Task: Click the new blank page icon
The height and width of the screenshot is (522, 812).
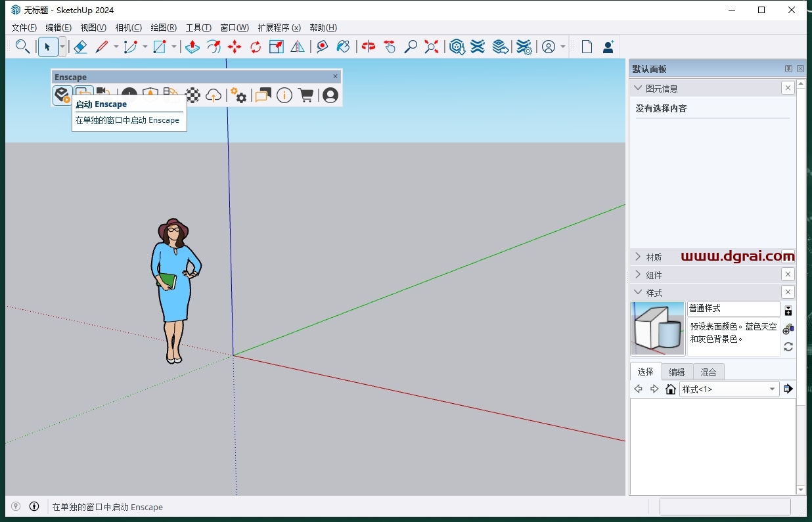Action: click(587, 47)
